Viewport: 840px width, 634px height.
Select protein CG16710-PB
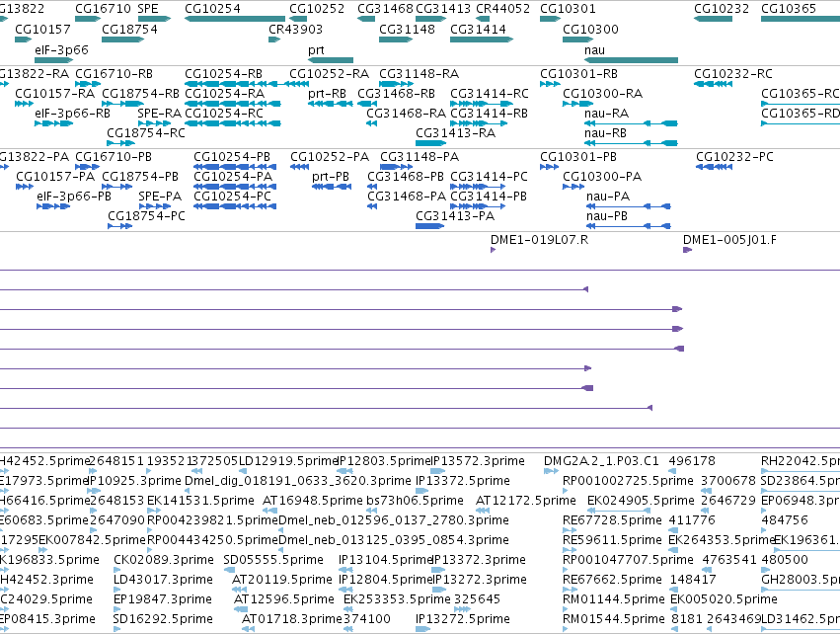[x=114, y=156]
